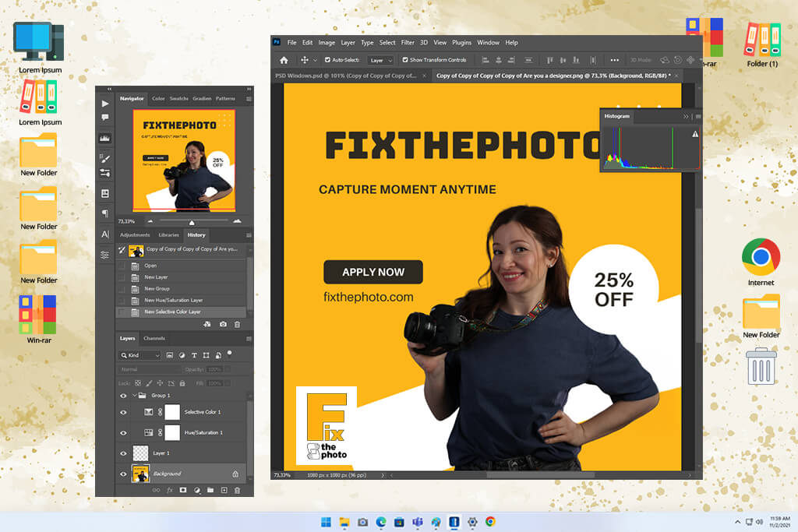Click align left edges icon in options bar
The width and height of the screenshot is (798, 532).
(x=486, y=60)
